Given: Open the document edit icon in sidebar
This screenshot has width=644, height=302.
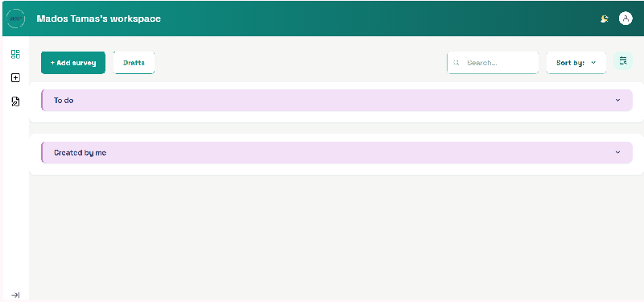Looking at the screenshot, I should tap(15, 101).
